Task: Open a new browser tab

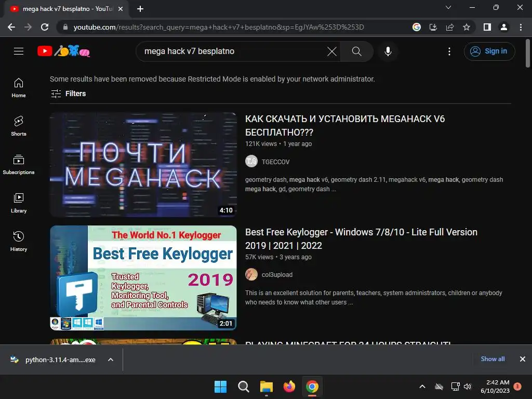Action: tap(140, 9)
